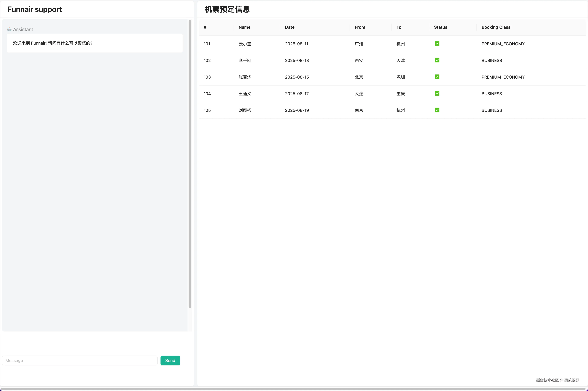Click PREMIUM_ECONOMY class for booking 103
588x391 pixels.
(503, 77)
